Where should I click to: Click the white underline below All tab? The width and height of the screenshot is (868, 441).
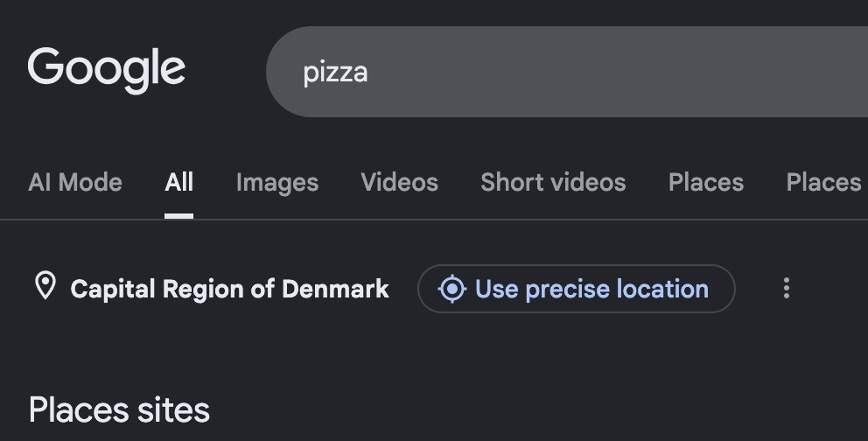coord(178,216)
